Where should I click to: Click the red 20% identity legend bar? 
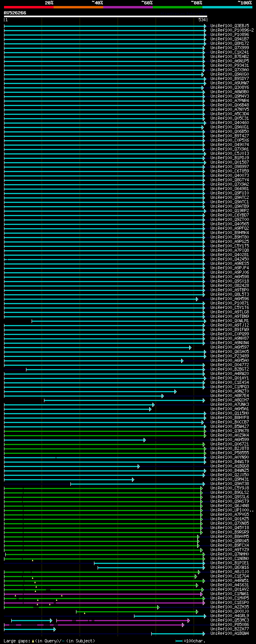29,7
